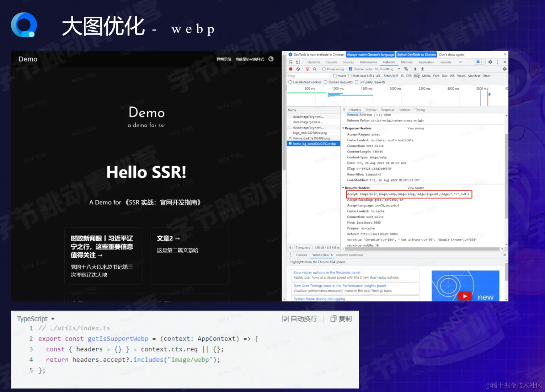
Task: Select logo_dark.942946ce.png request row
Action: (314, 133)
